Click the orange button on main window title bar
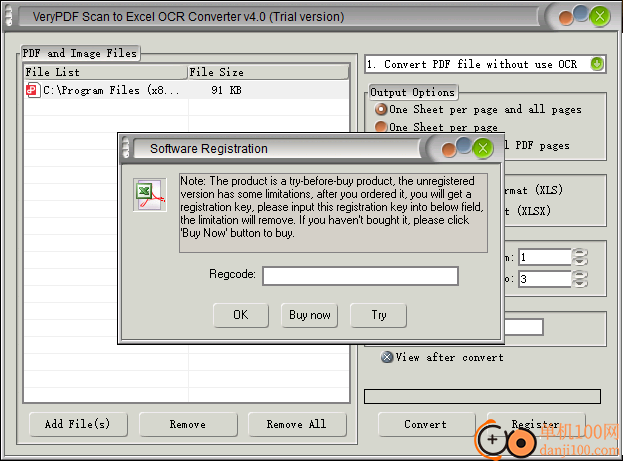The width and height of the screenshot is (623, 461). (x=566, y=18)
